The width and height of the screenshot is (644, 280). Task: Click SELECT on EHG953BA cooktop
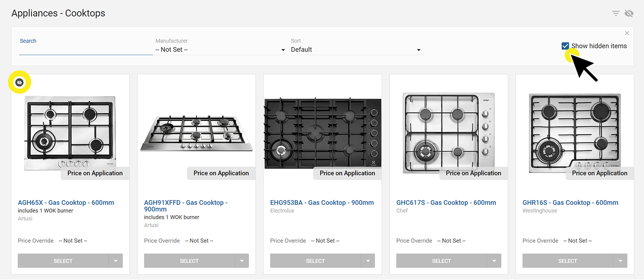[315, 261]
